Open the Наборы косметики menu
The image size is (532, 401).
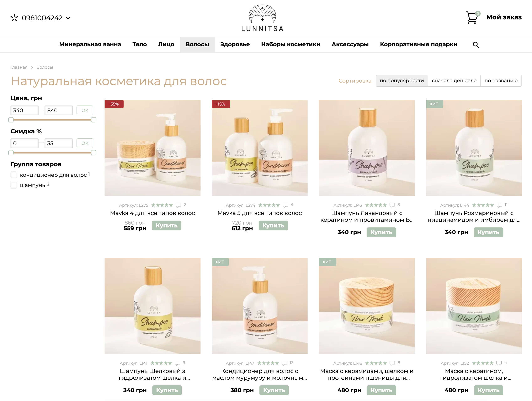coord(291,44)
